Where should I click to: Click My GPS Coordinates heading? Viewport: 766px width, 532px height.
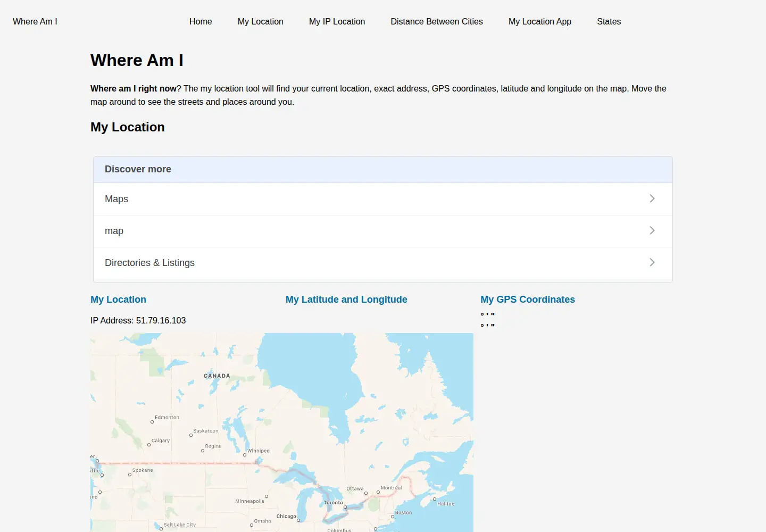(x=528, y=300)
